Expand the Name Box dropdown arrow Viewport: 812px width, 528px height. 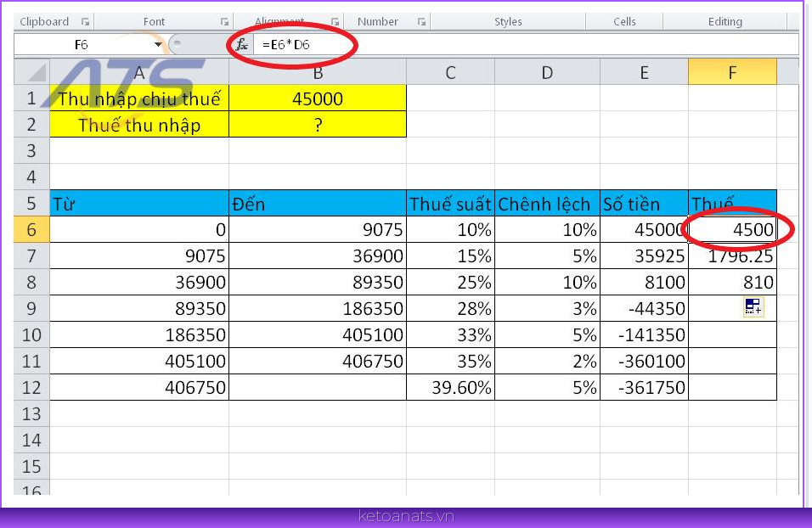[158, 44]
